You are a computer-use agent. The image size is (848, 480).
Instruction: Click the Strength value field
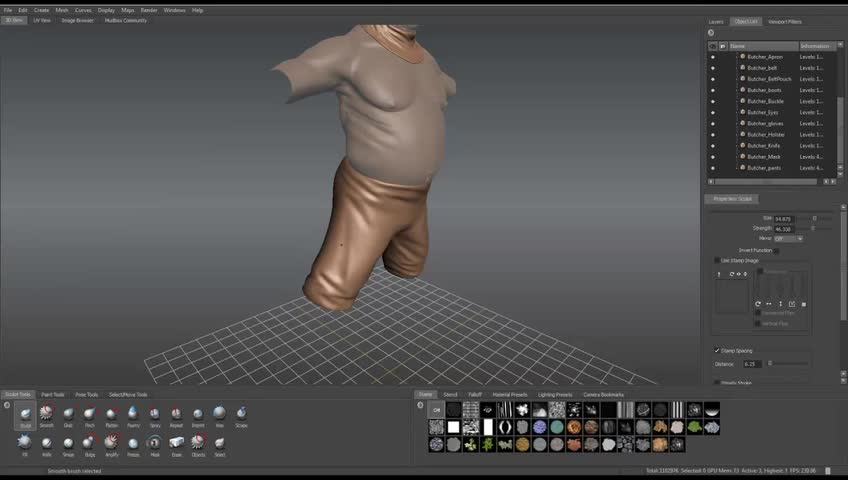point(784,229)
